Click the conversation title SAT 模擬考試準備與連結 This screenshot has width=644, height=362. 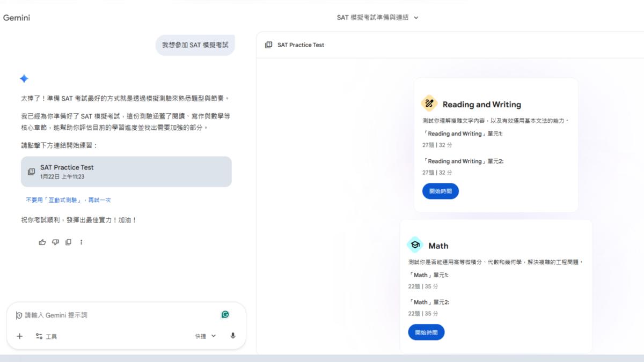tap(372, 18)
